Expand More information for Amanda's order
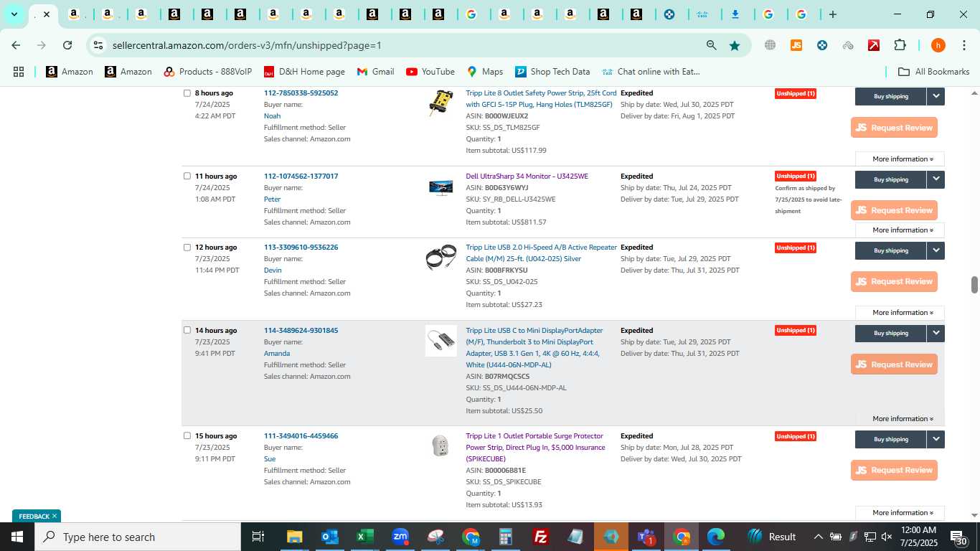 [900, 419]
